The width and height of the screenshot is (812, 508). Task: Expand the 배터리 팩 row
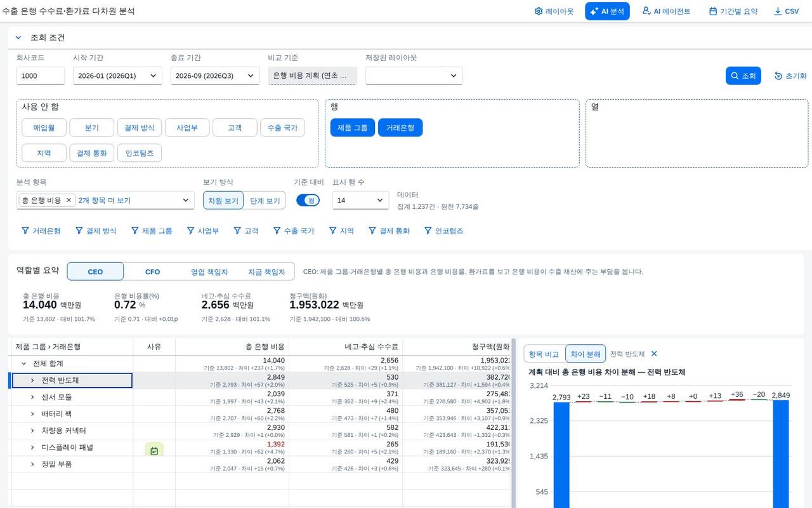coord(32,413)
